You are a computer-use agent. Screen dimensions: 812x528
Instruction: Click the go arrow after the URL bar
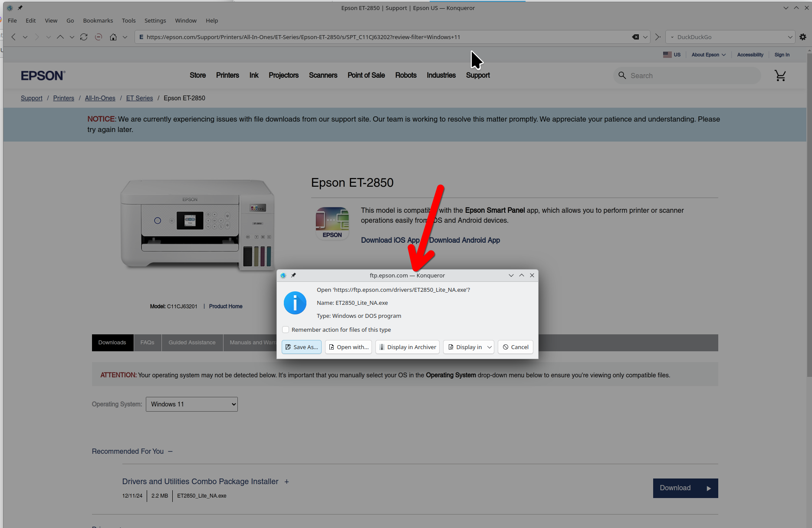658,37
